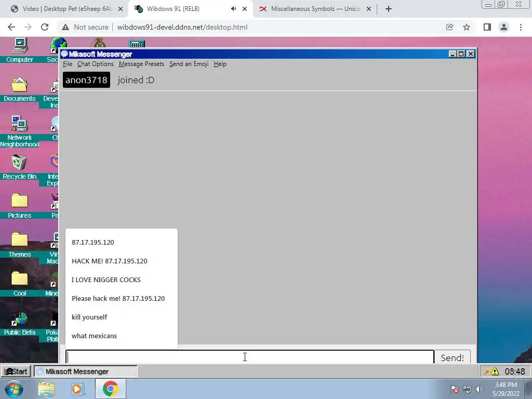Toggle the browser side panel
Image resolution: width=532 pixels, height=399 pixels.
click(x=487, y=27)
